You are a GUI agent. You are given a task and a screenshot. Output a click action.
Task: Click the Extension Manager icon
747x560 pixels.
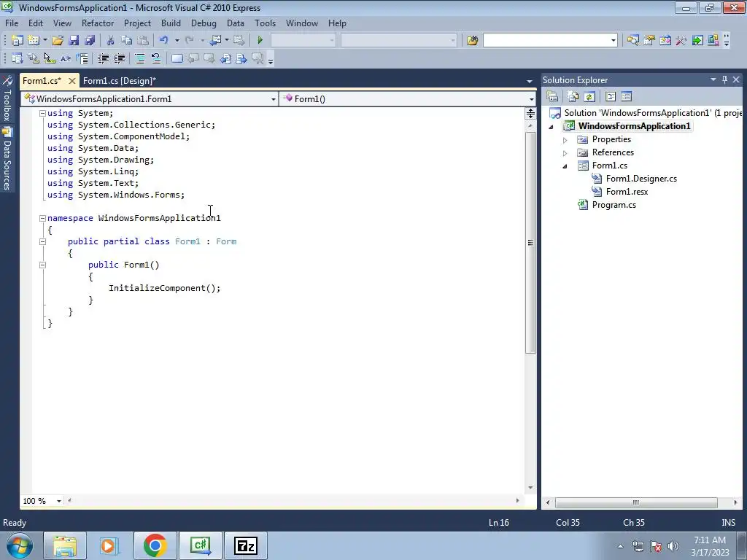click(713, 41)
